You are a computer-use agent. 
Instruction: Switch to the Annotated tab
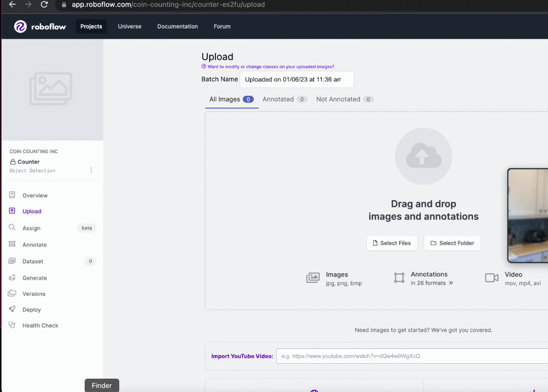click(x=285, y=99)
